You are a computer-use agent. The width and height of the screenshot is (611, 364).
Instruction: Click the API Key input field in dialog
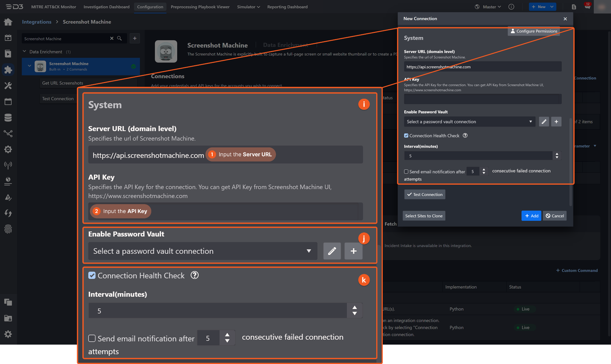[482, 99]
